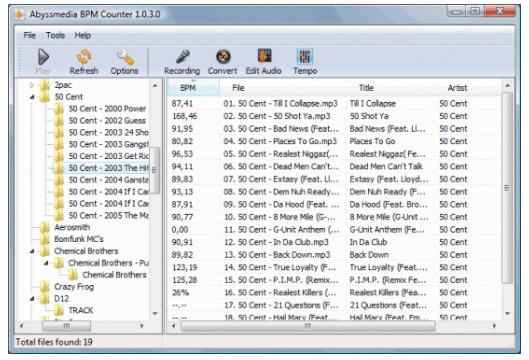Select the 50 Cent - 2005 The Ma folder
The image size is (529, 360).
pos(108,215)
